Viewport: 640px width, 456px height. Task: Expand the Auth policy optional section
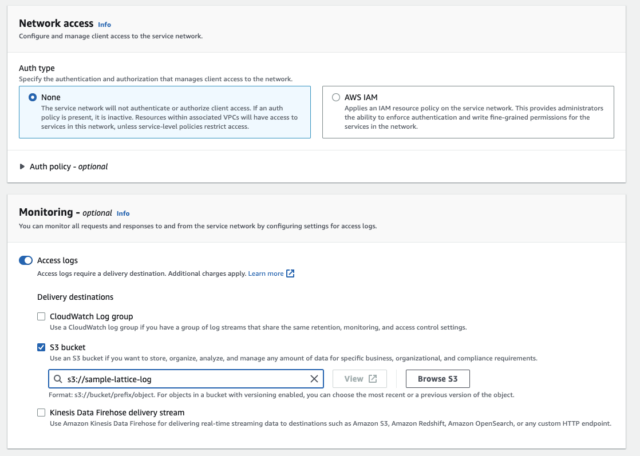(x=69, y=167)
